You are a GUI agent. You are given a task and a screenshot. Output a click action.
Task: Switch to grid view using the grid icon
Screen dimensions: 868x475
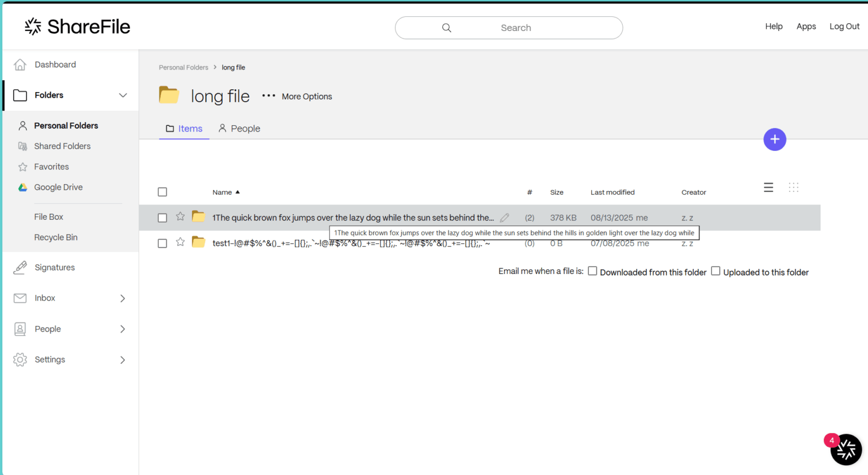coord(793,187)
